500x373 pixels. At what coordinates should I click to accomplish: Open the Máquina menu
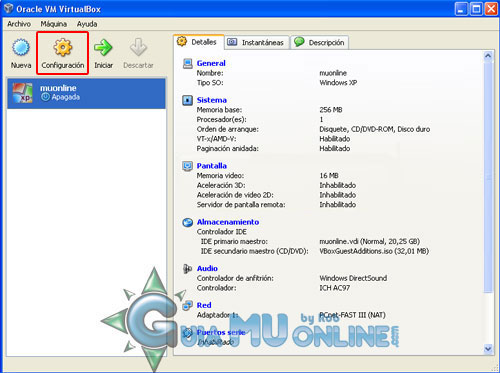click(54, 24)
